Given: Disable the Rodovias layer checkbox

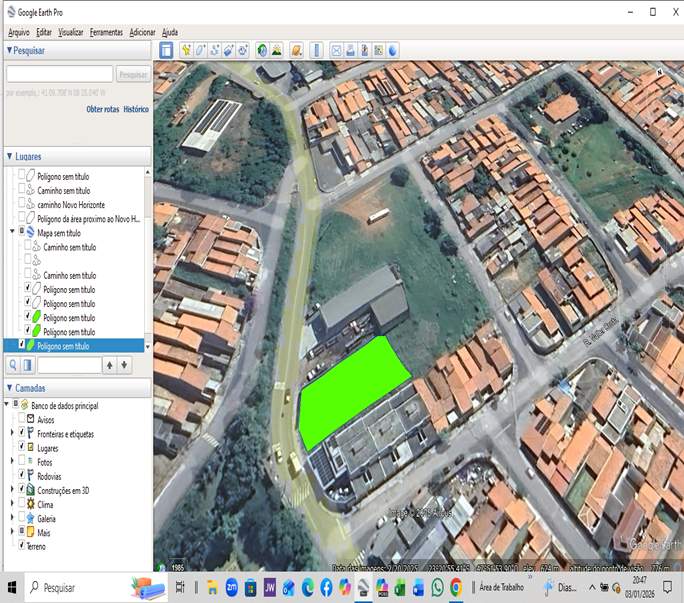Looking at the screenshot, I should [21, 475].
